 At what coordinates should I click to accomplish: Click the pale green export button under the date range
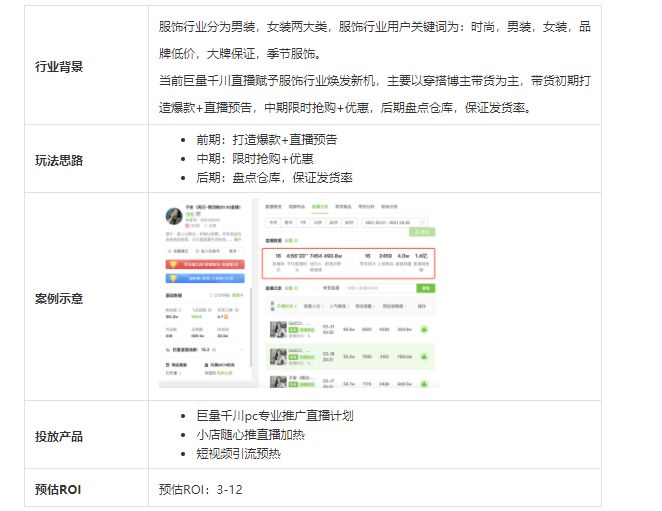[422, 232]
